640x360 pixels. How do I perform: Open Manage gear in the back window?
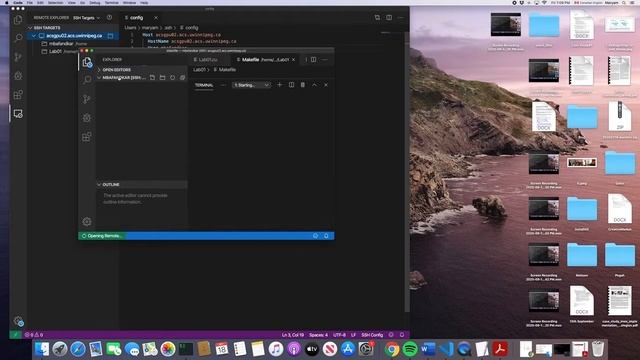[x=18, y=321]
